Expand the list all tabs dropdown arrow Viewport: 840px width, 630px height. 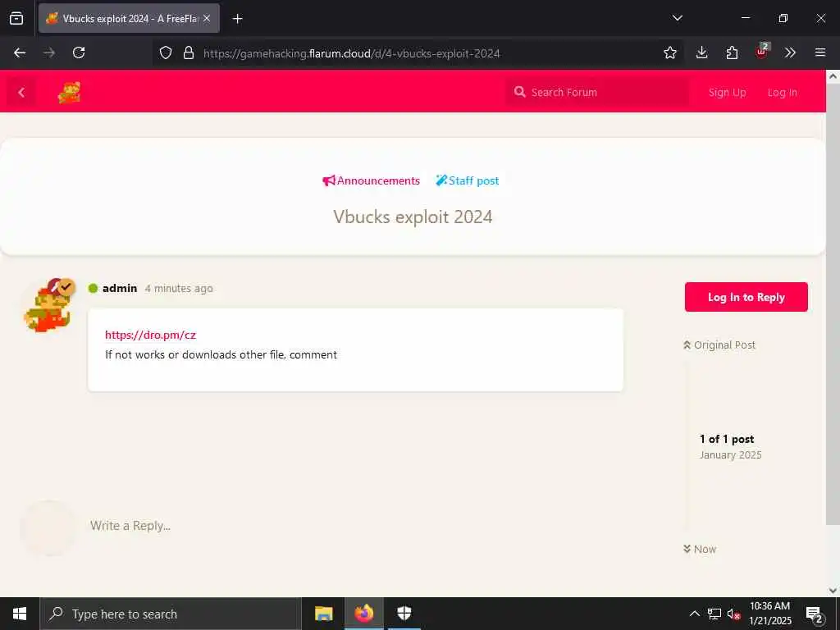677,18
